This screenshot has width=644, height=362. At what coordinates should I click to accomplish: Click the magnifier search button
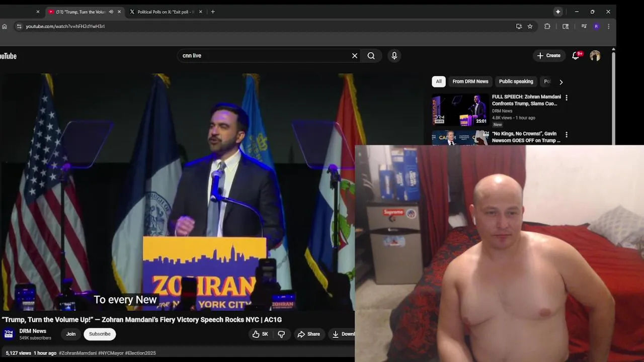pos(371,56)
